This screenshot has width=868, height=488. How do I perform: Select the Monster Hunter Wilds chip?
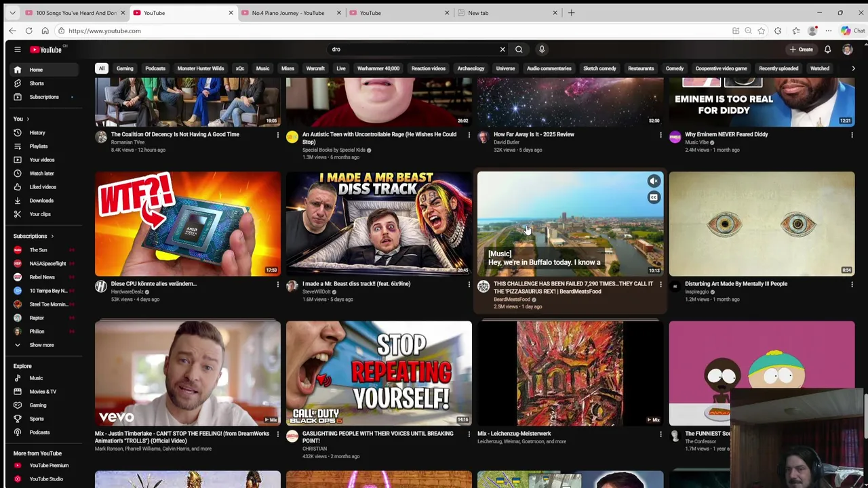coord(200,68)
